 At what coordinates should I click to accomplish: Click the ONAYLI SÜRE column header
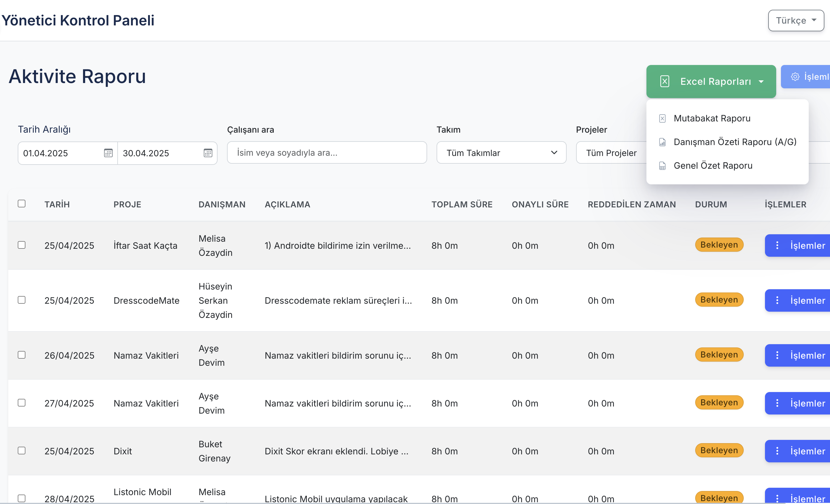(540, 204)
